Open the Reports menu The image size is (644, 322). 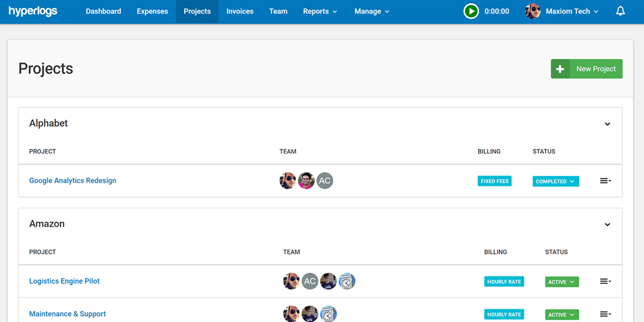point(320,11)
